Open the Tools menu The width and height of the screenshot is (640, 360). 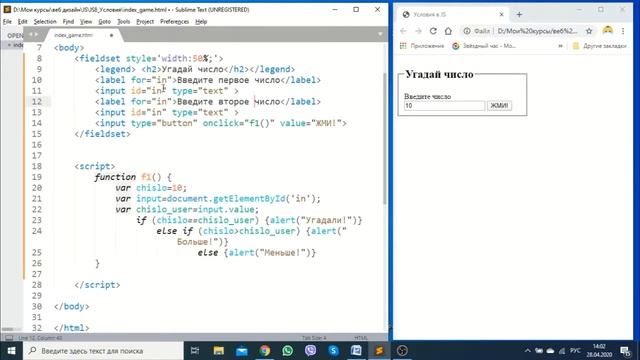tap(123, 22)
